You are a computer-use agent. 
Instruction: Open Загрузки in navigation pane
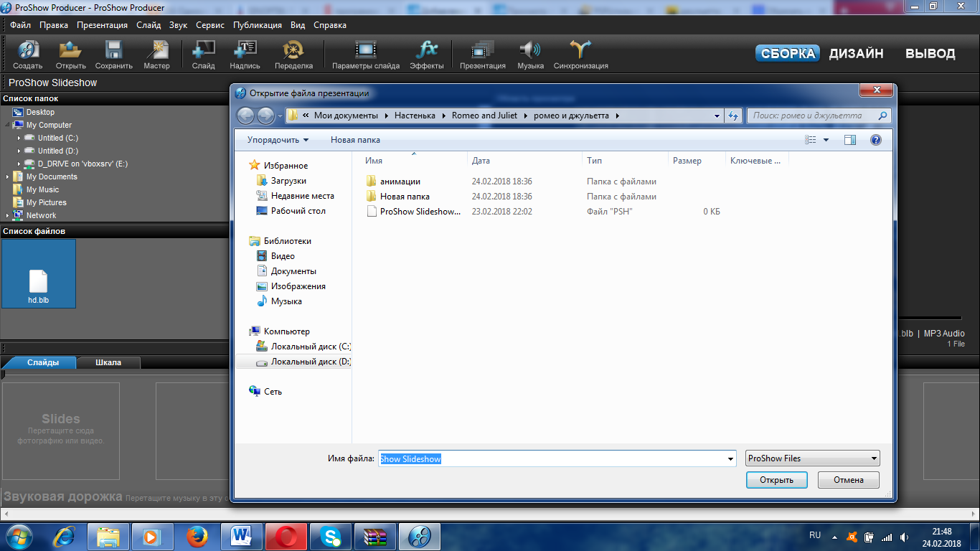[281, 181]
